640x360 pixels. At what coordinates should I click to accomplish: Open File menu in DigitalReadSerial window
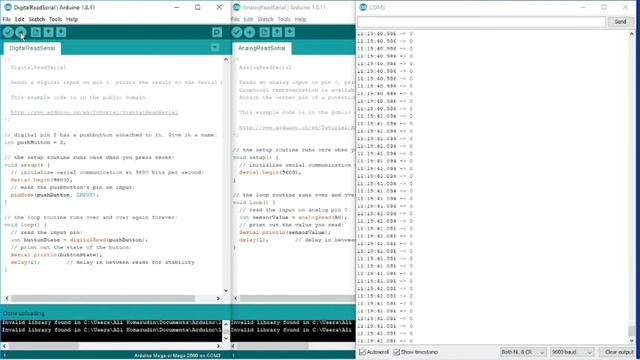[x=7, y=19]
